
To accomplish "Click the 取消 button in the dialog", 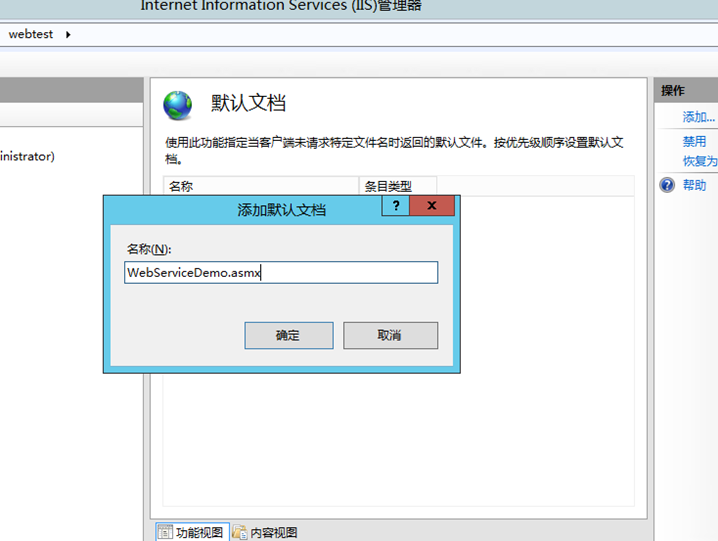I will [390, 335].
